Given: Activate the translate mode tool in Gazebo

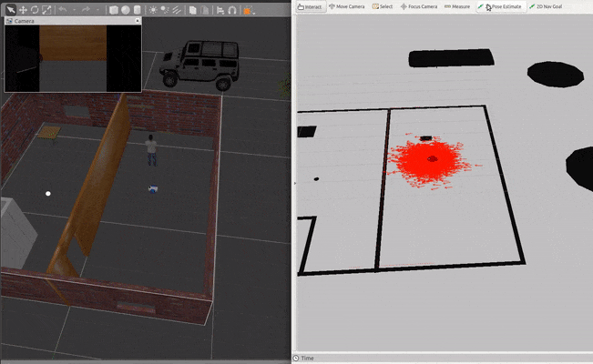Looking at the screenshot, I should coord(23,10).
